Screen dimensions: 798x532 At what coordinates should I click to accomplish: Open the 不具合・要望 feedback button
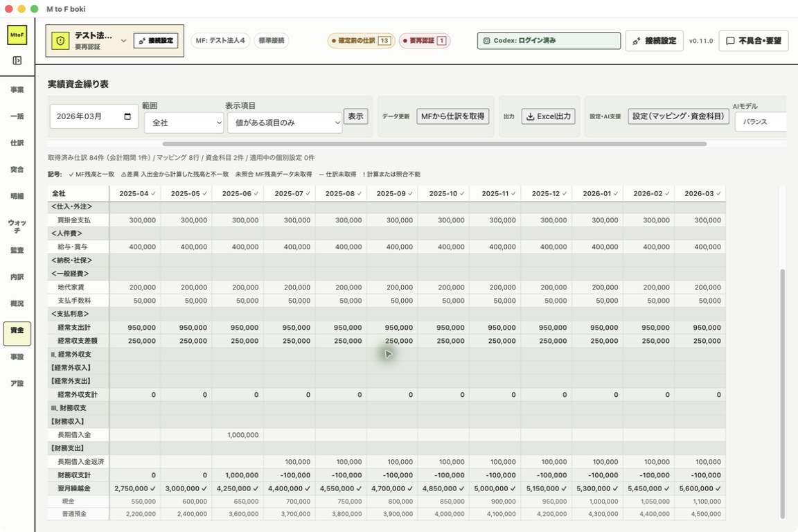(753, 41)
